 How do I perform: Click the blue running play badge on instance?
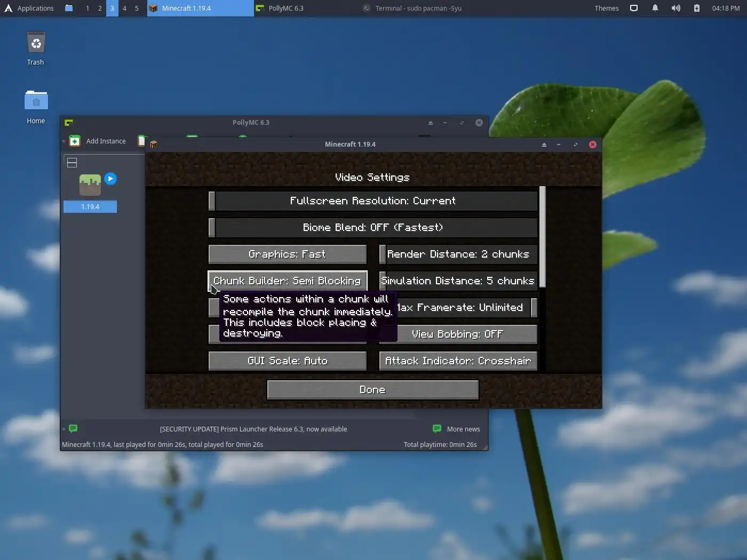click(110, 179)
